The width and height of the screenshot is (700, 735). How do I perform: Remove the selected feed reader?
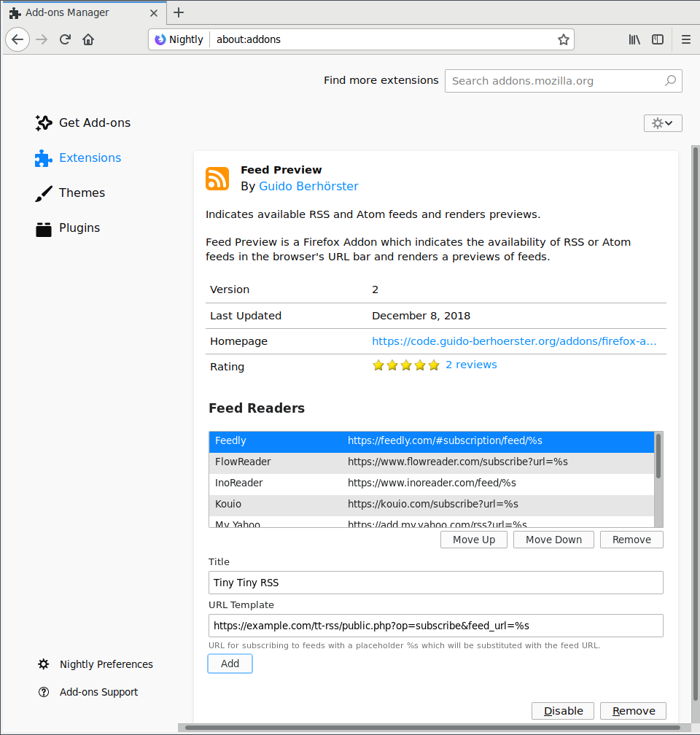click(x=631, y=540)
